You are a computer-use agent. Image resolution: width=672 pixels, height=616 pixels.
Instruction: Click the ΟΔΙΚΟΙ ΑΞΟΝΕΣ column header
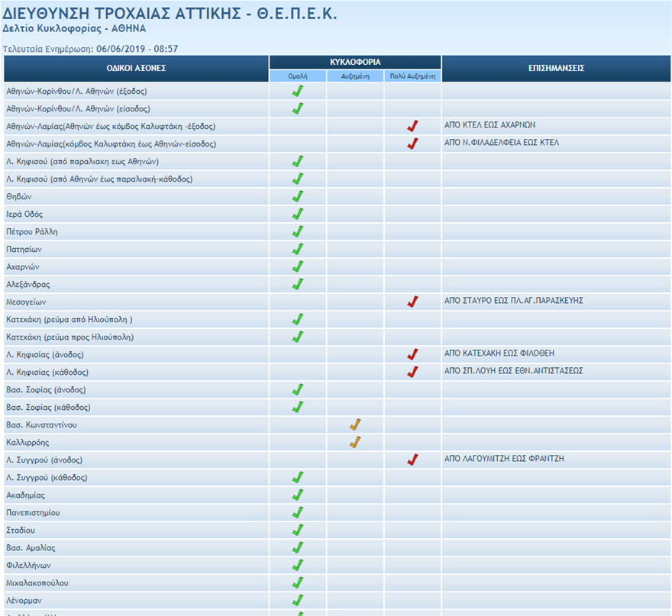point(136,68)
